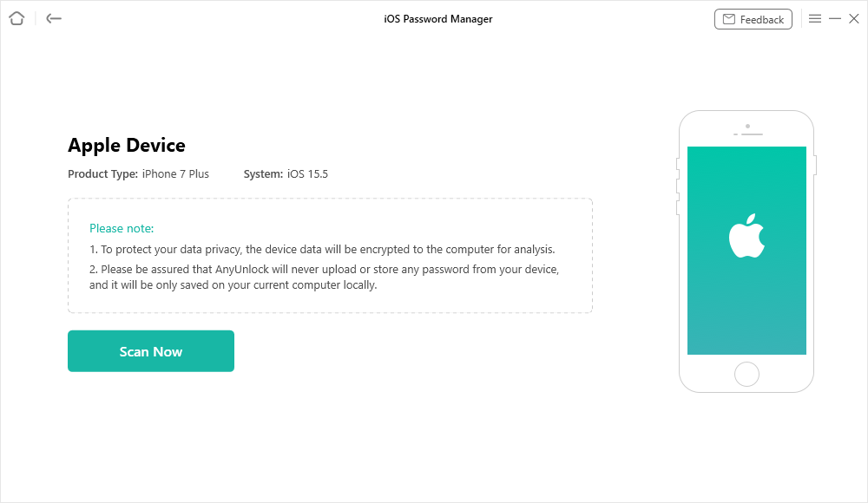Click Scan Now to start scanning
The image size is (868, 503).
150,350
